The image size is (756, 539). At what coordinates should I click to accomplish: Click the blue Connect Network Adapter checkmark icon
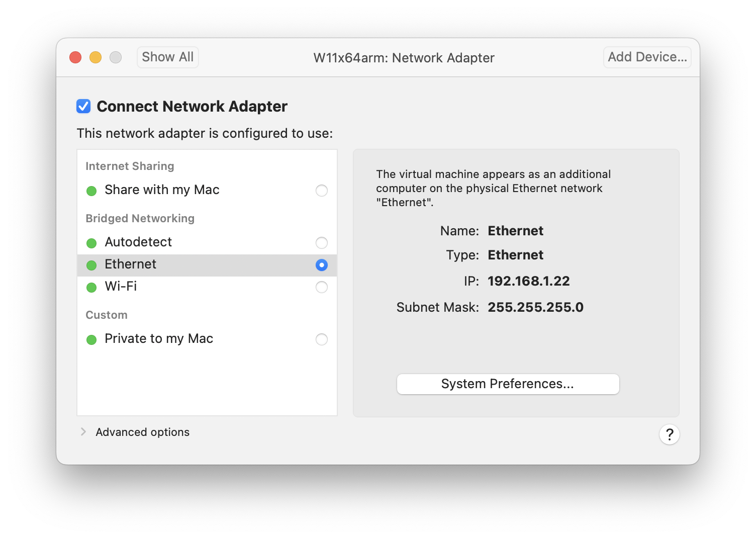(83, 106)
